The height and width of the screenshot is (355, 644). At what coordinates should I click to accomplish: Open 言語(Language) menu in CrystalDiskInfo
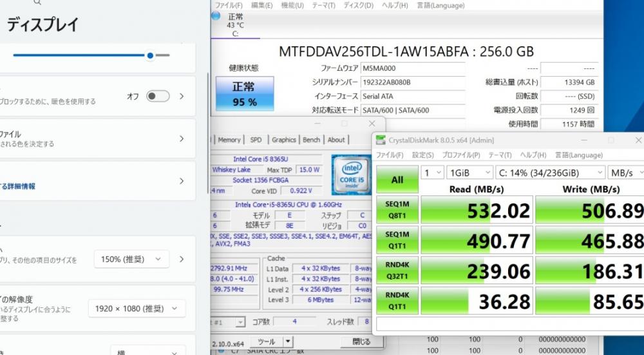(x=440, y=5)
